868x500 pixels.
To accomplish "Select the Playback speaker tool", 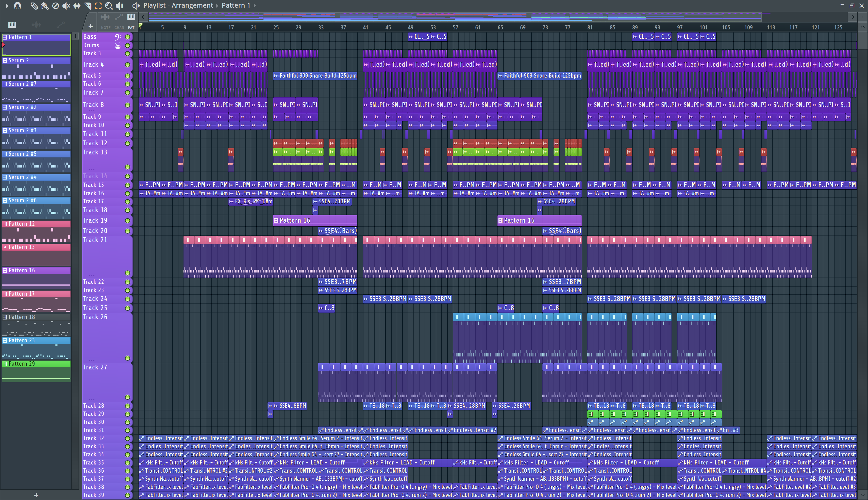I will [x=120, y=6].
